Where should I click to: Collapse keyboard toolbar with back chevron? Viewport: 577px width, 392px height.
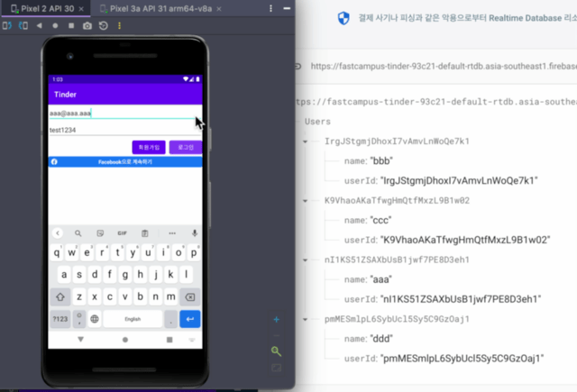coord(58,233)
